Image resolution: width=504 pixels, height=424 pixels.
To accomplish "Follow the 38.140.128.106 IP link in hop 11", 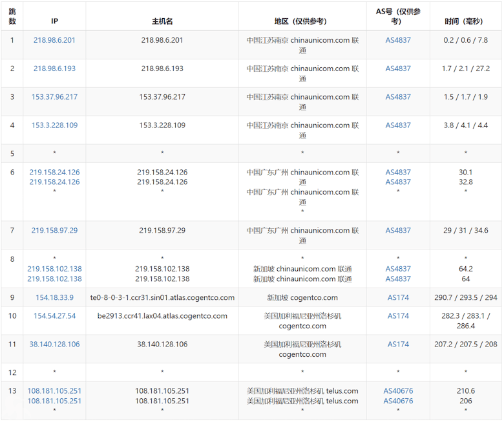I will click(54, 344).
